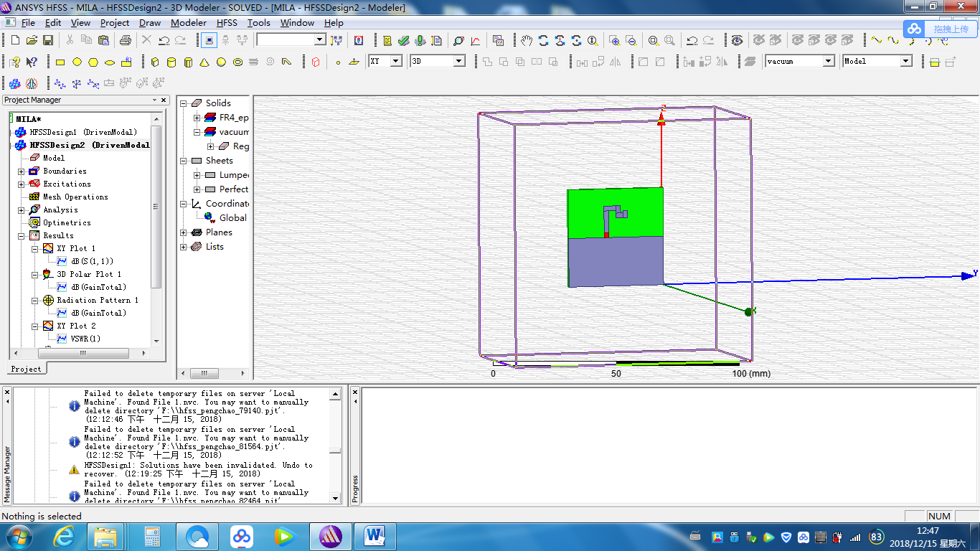Click the Zoom Out magnifier icon
Viewport: 980px width, 551px height.
(x=631, y=40)
